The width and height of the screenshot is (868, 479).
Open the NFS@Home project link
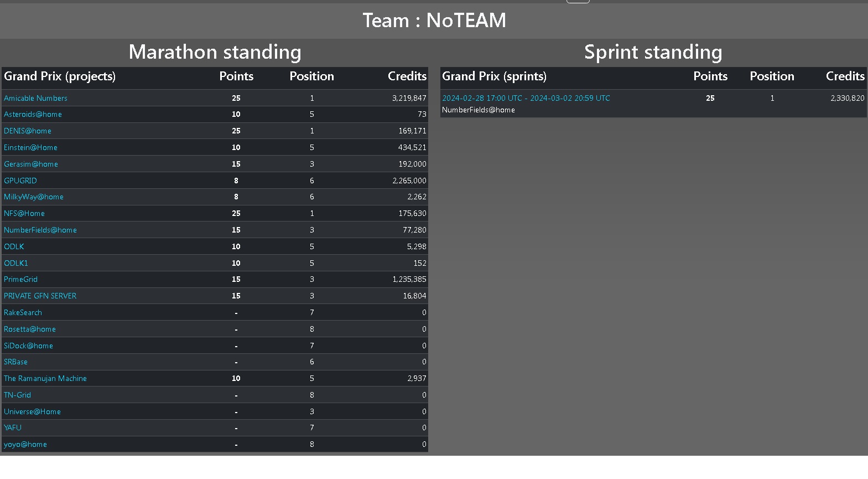pos(24,213)
